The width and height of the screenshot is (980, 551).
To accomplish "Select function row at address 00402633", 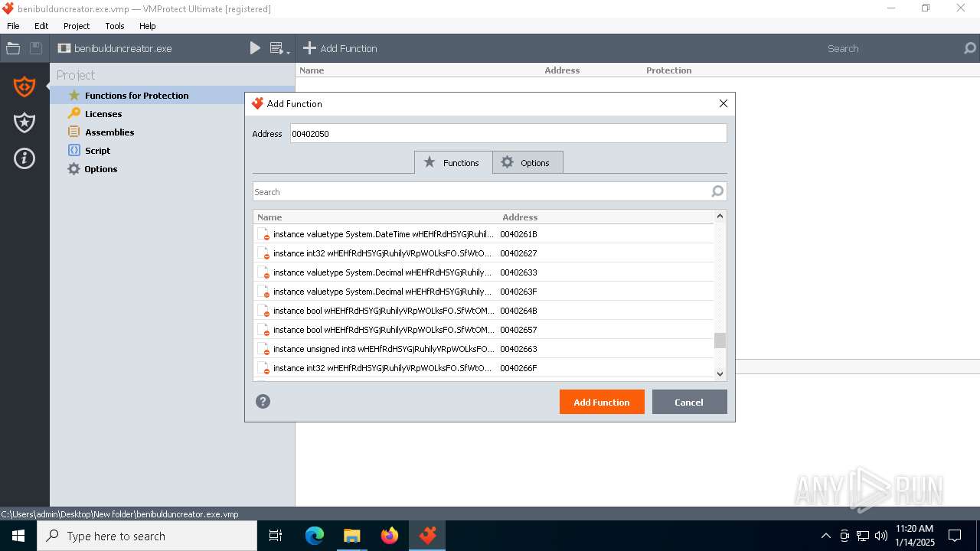I will [483, 272].
